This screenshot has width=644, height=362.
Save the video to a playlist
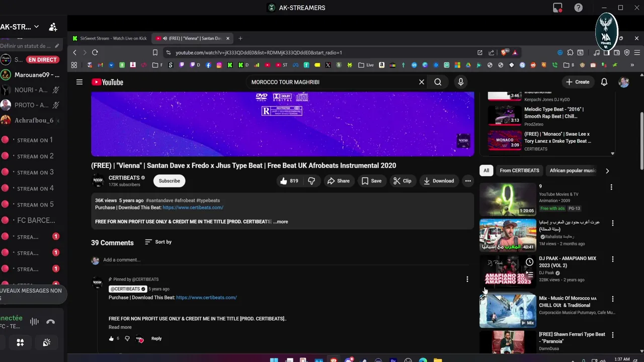pos(371,181)
